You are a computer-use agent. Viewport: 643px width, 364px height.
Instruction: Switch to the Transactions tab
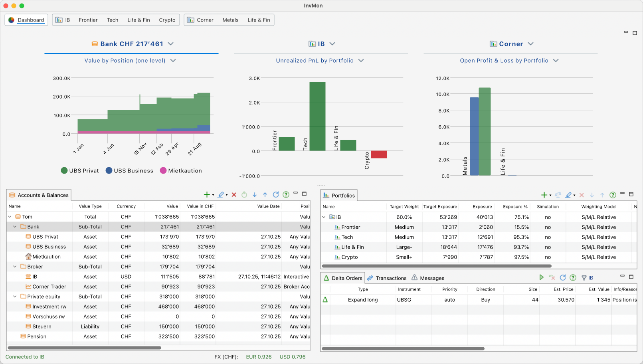(x=387, y=278)
